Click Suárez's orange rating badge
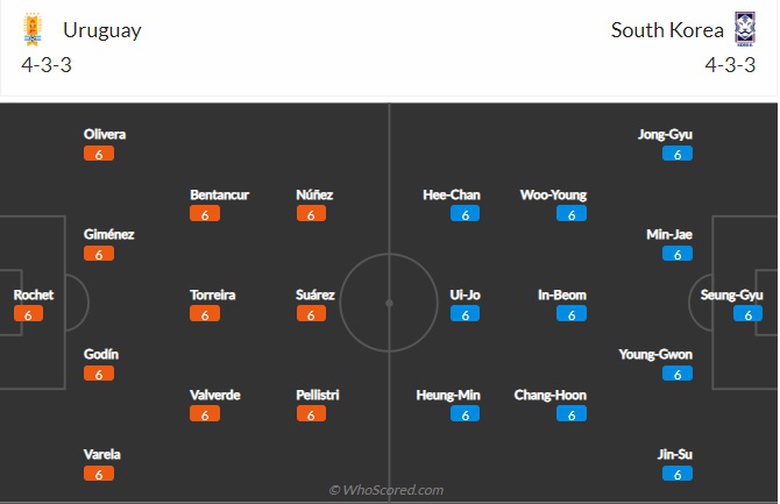 coord(311,314)
